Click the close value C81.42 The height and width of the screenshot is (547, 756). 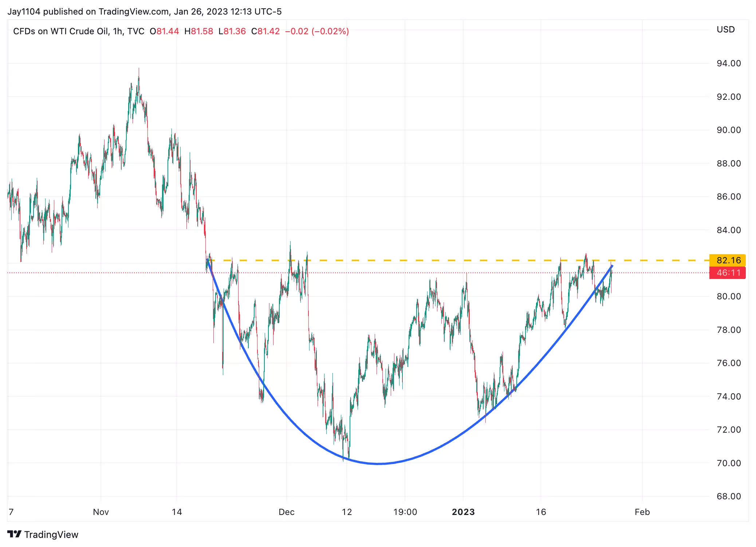tap(265, 31)
